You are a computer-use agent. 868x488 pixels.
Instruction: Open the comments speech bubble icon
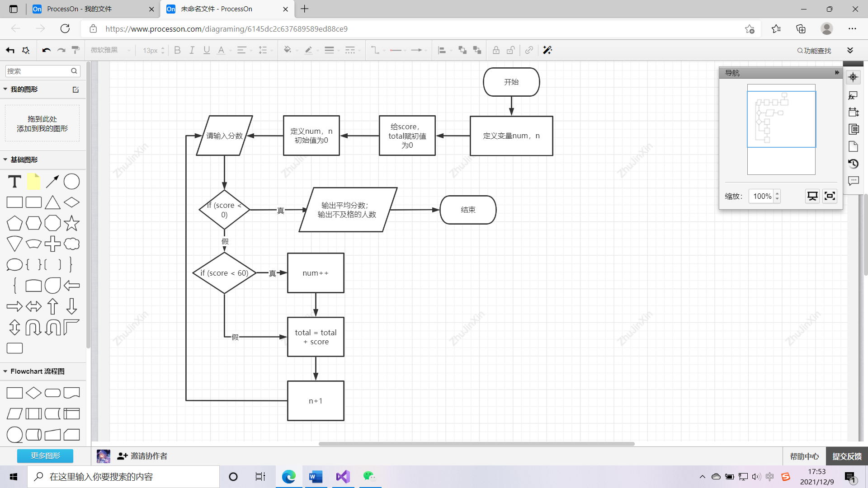[853, 181]
